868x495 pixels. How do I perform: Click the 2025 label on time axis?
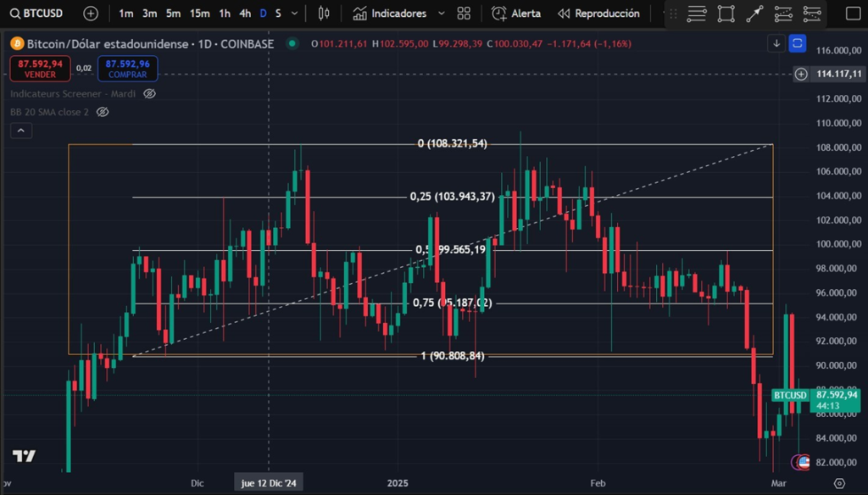pyautogui.click(x=398, y=483)
